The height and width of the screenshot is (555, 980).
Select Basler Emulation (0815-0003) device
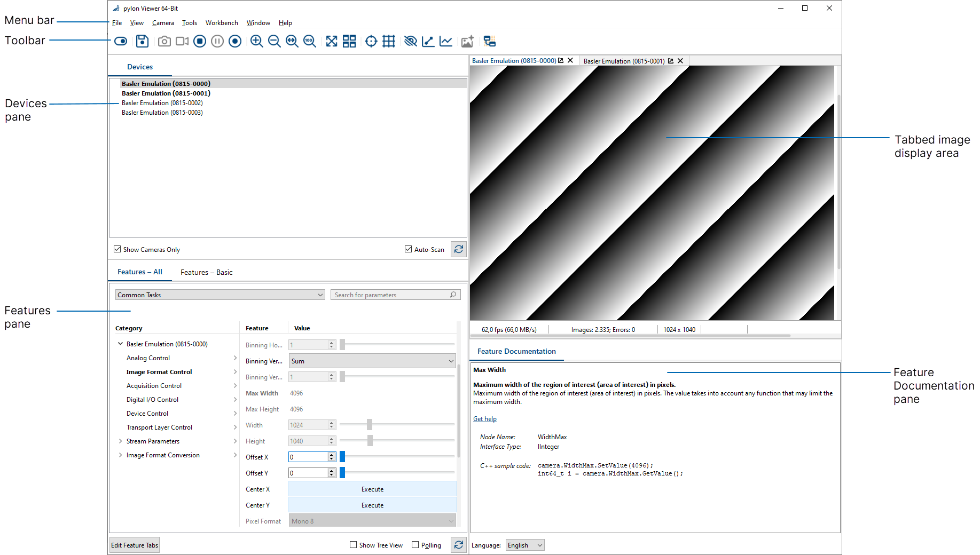tap(162, 113)
